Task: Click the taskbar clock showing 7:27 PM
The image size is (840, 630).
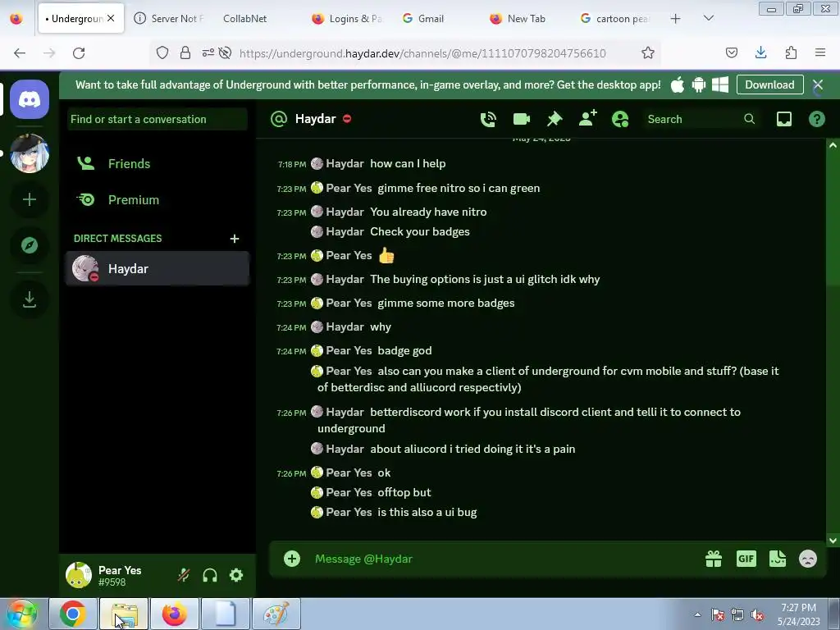Action: tap(798, 614)
